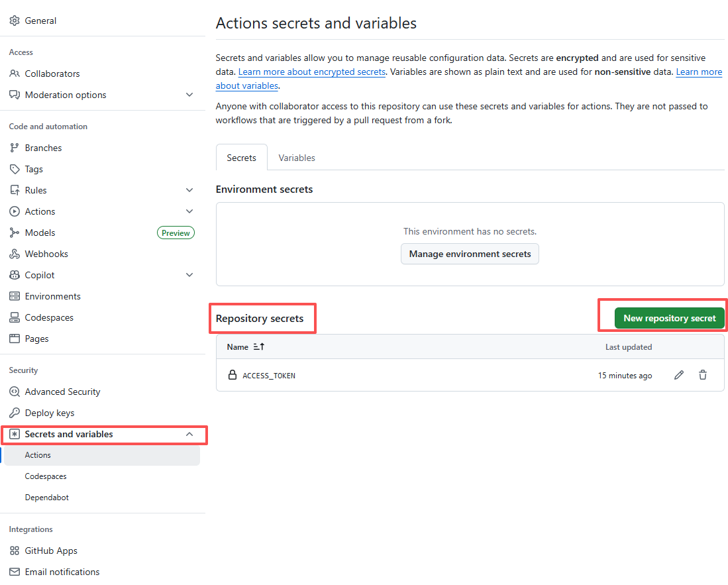Delete the ACCESS_TOKEN secret via trash icon
Viewport: 728px width, 585px height.
pos(702,375)
